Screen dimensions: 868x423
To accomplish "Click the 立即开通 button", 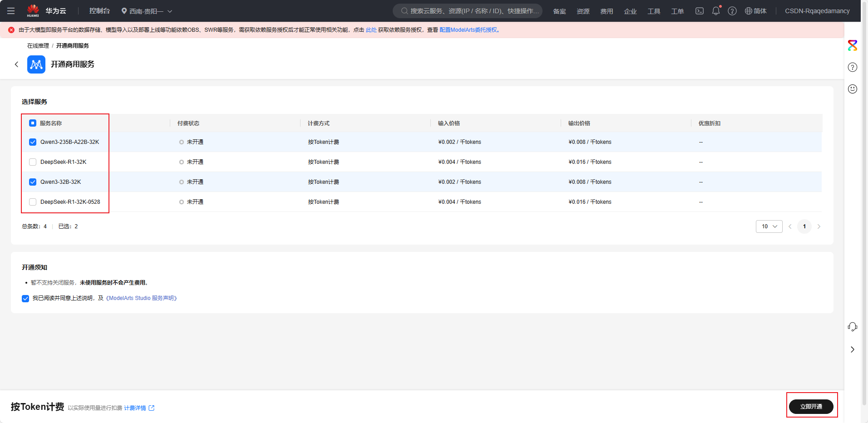I will 811,407.
